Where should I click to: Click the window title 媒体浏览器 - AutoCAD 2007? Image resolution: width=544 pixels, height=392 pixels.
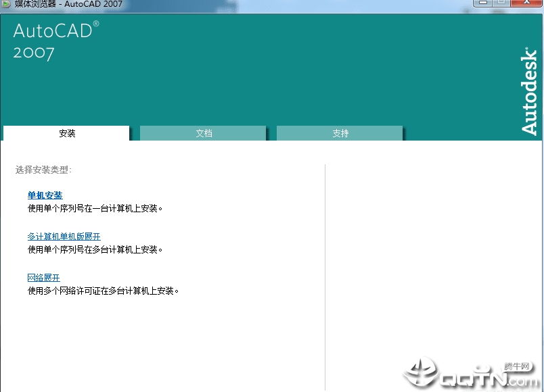(68, 4)
